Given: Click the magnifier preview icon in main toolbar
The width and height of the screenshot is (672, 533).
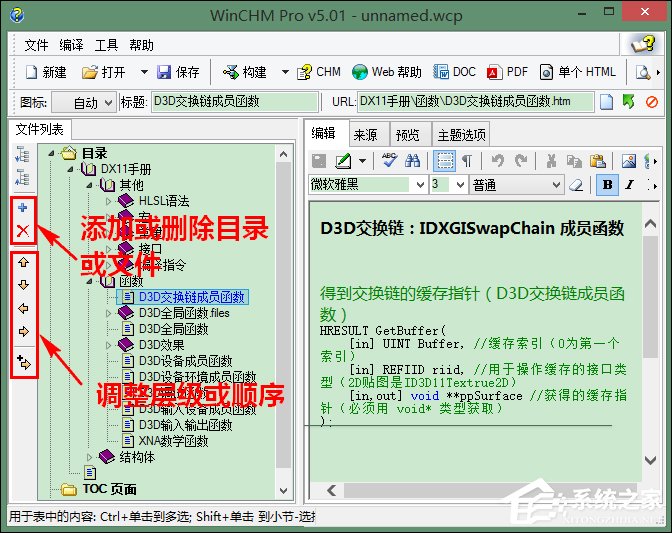Looking at the screenshot, I should click(642, 72).
